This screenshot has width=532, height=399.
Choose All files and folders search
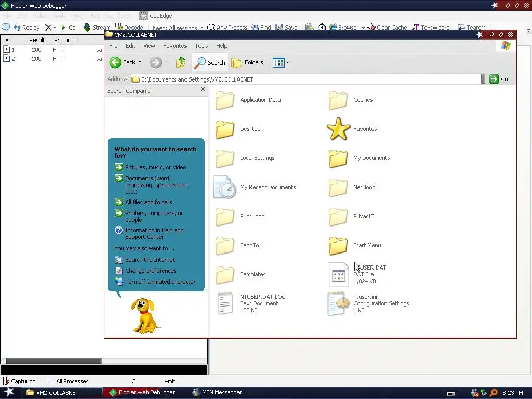(x=143, y=202)
